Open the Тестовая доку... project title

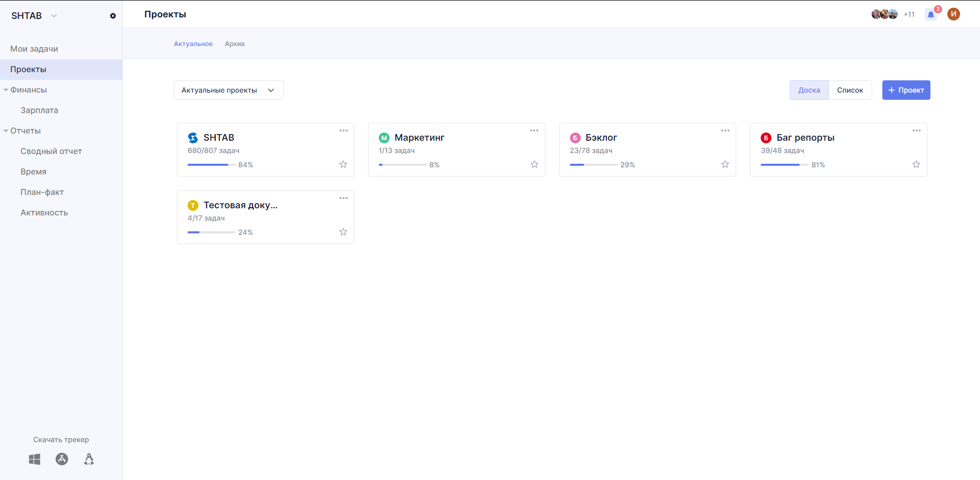pyautogui.click(x=241, y=205)
